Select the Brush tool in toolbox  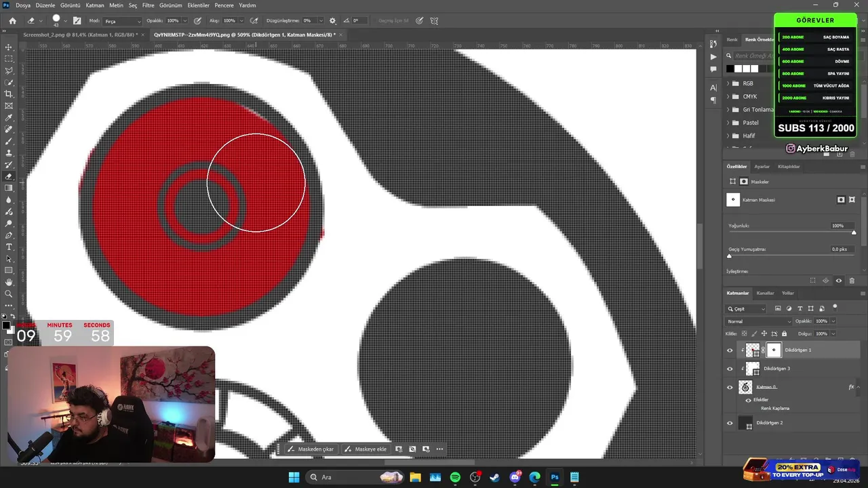[9, 141]
